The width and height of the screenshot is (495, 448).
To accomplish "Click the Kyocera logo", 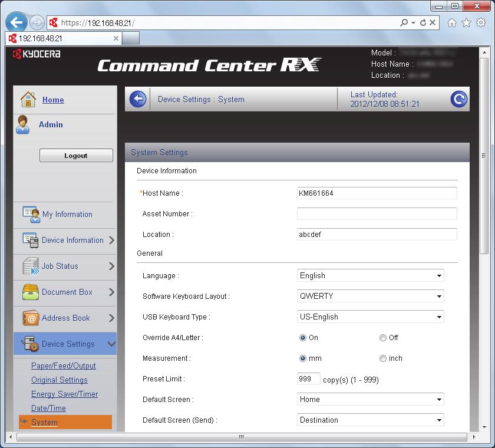I will coord(37,54).
